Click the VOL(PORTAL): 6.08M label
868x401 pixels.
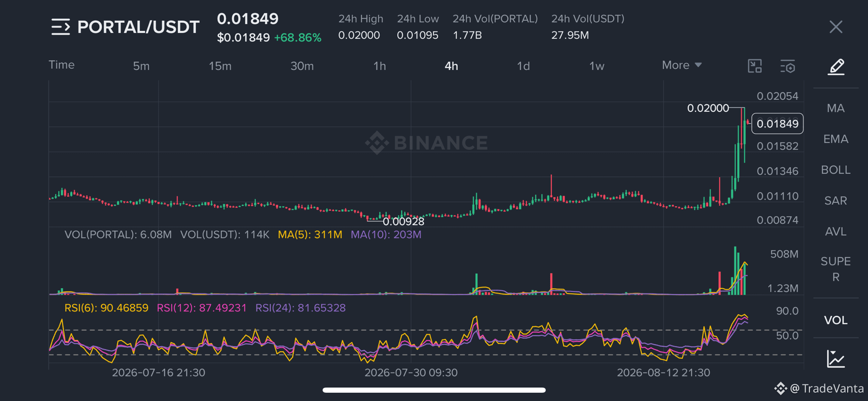click(x=118, y=235)
